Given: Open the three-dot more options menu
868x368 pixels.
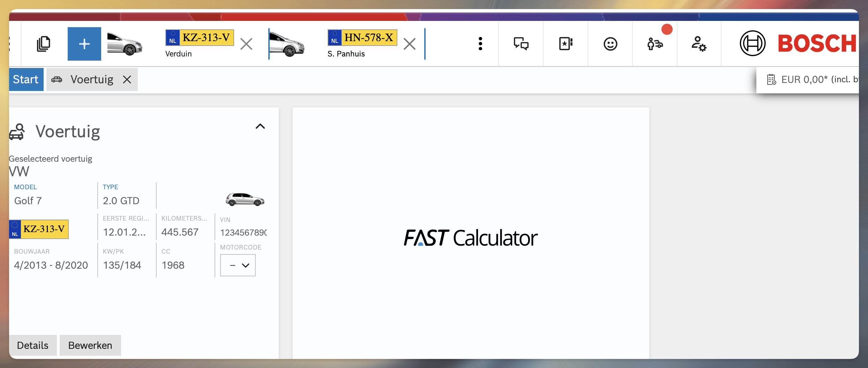Looking at the screenshot, I should [480, 44].
